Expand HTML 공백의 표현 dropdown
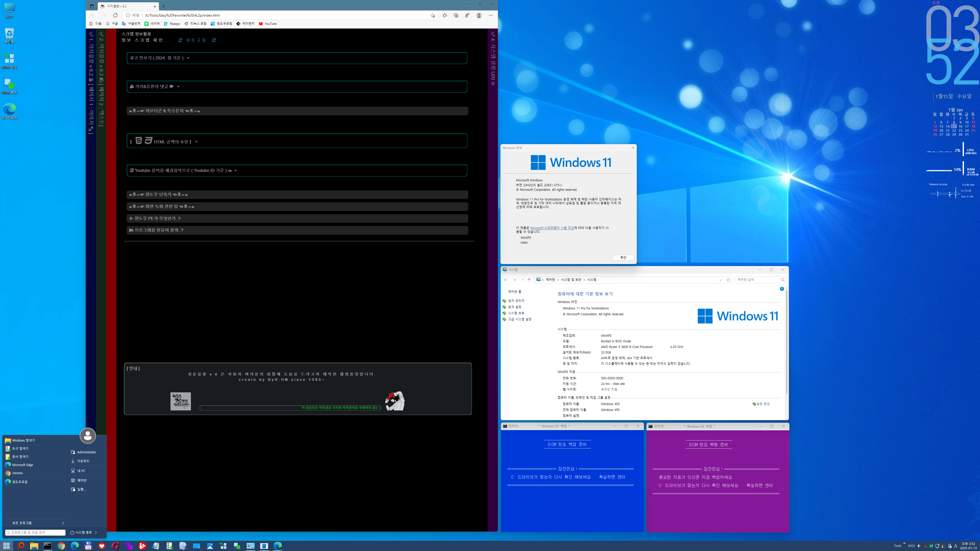Viewport: 980px width, 551px height. tap(297, 141)
